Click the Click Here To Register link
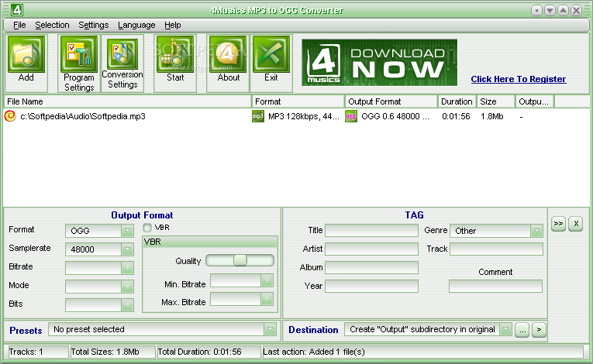 point(519,79)
